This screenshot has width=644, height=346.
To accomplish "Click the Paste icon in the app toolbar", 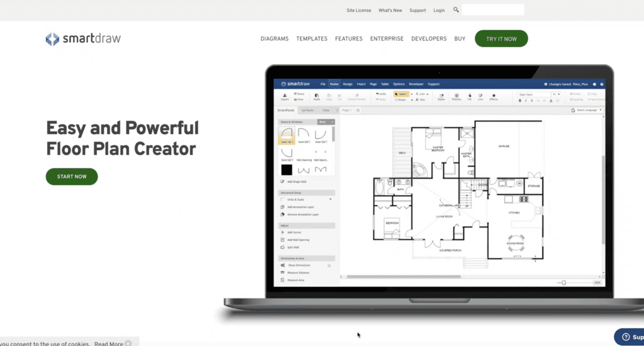I will [x=317, y=97].
